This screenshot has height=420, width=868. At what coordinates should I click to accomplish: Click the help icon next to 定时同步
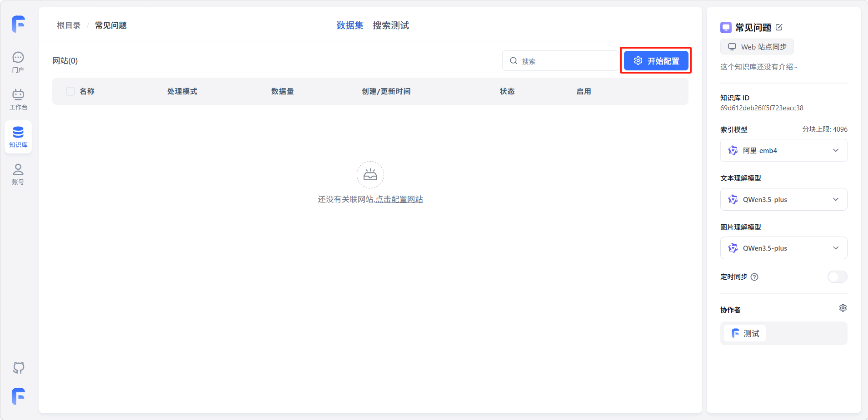point(754,277)
